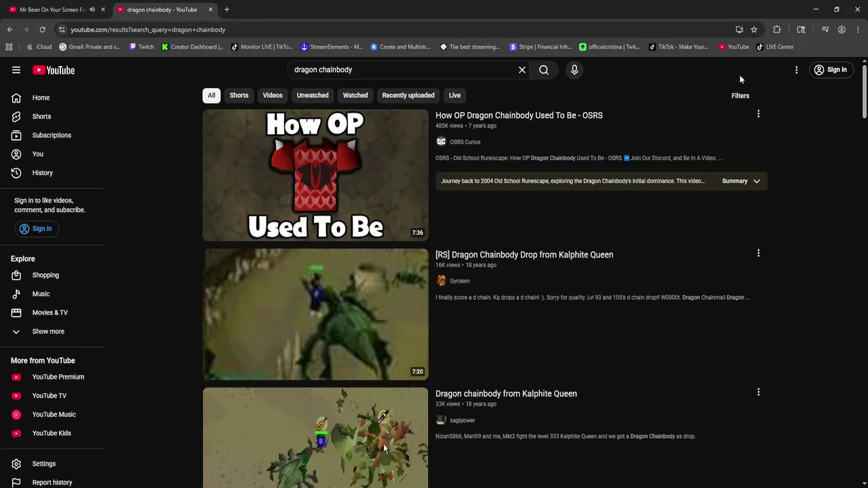Viewport: 868px width, 488px height.
Task: Expand the Summary chevron for the first video
Action: click(757, 181)
